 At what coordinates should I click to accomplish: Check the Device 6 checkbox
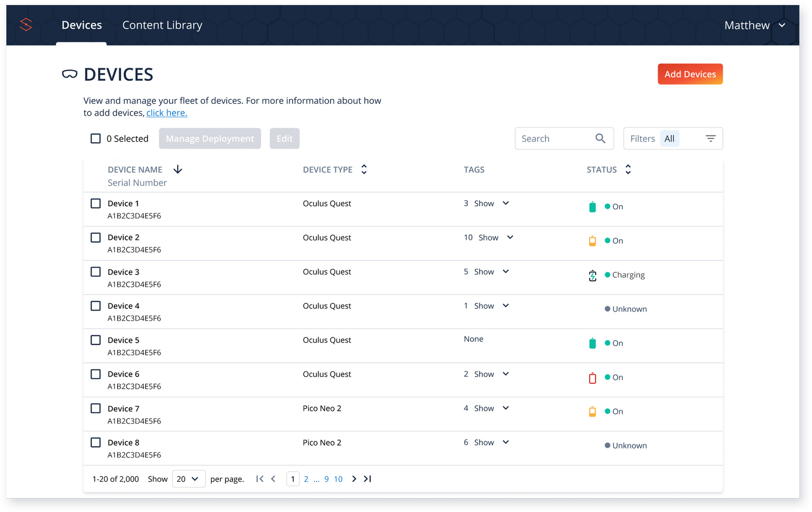point(96,374)
